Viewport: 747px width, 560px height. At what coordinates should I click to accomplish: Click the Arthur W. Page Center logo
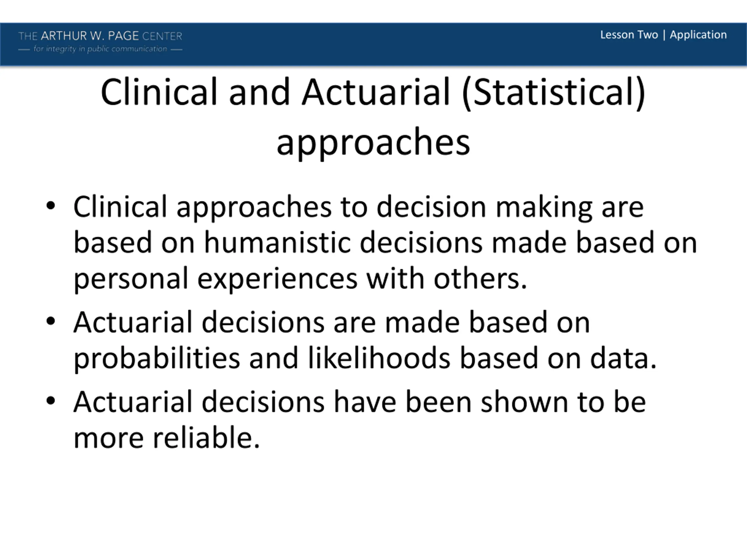(100, 41)
